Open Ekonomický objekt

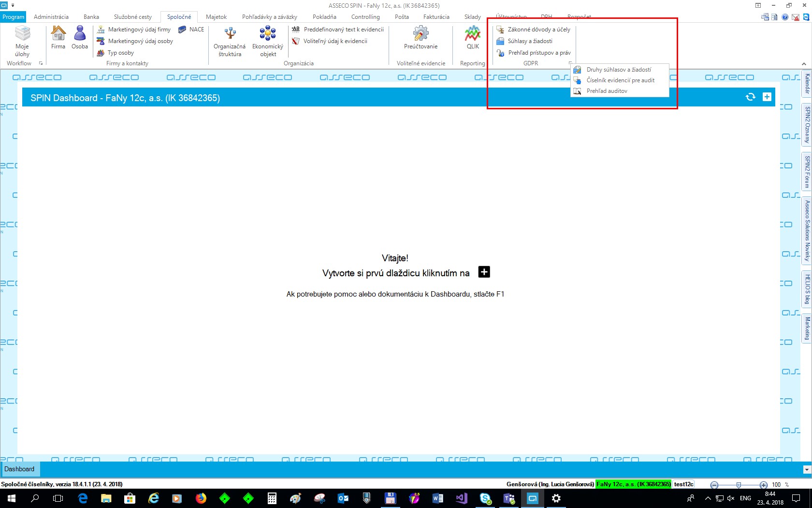click(x=268, y=42)
